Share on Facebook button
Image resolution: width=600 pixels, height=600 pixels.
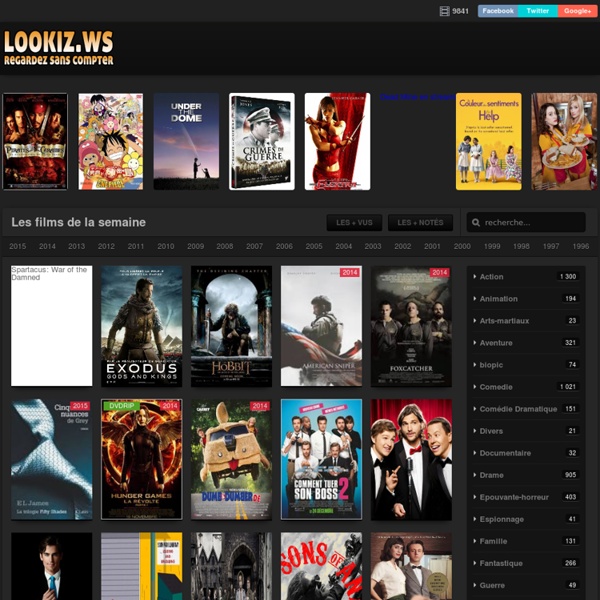[x=498, y=11]
